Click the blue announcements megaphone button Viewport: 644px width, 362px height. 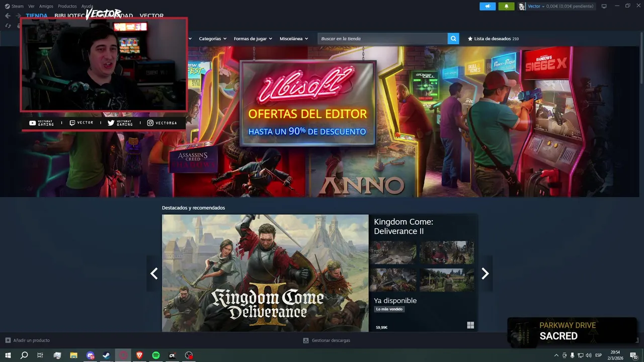[488, 6]
